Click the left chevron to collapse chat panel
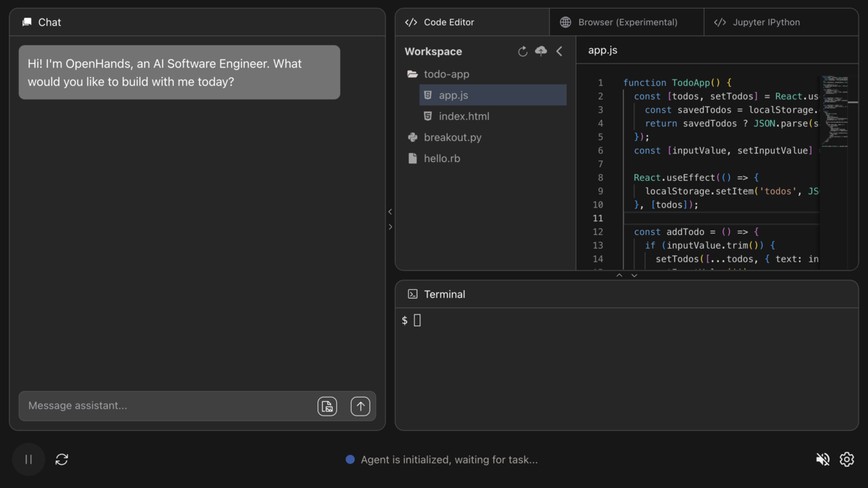Screen dimensions: 868x488 391,212
